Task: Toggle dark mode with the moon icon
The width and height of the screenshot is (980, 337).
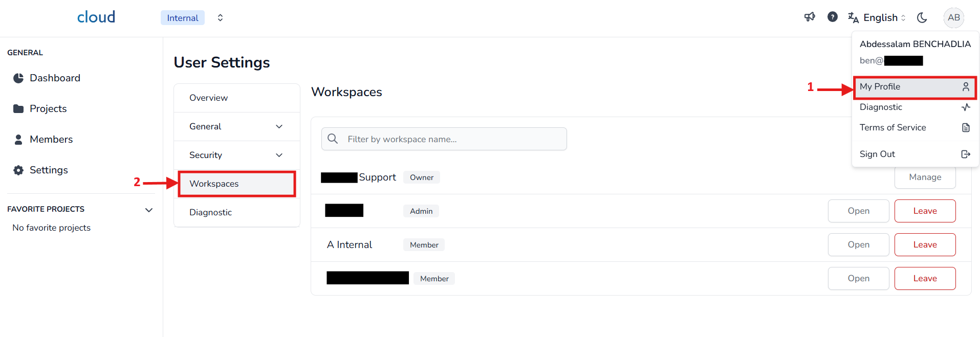Action: (x=922, y=17)
